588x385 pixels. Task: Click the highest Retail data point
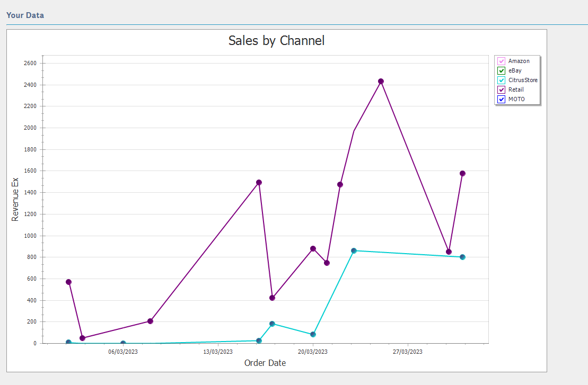point(381,81)
